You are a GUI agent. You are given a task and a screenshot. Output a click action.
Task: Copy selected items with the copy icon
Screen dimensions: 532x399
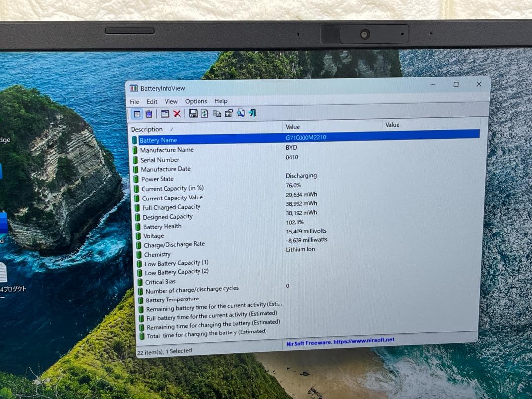pyautogui.click(x=217, y=113)
